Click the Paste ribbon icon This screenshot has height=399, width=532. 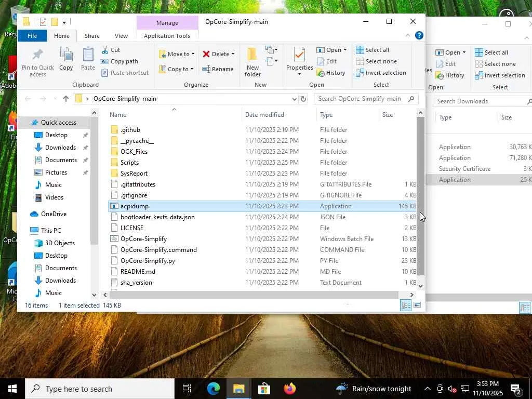(88, 59)
